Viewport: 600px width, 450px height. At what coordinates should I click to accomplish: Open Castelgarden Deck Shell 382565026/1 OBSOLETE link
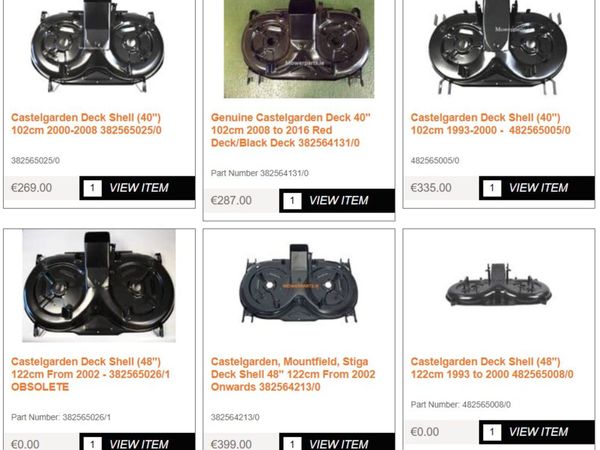90,374
